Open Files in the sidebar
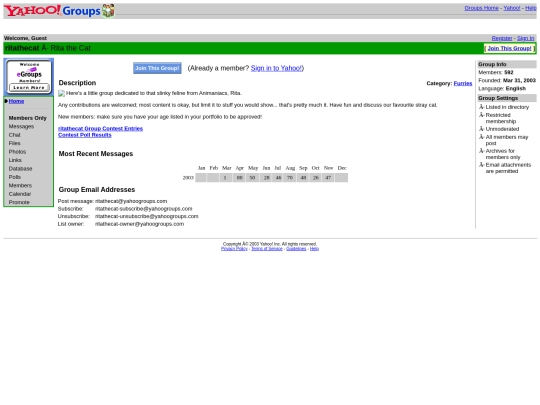The height and width of the screenshot is (405, 540). point(14,143)
